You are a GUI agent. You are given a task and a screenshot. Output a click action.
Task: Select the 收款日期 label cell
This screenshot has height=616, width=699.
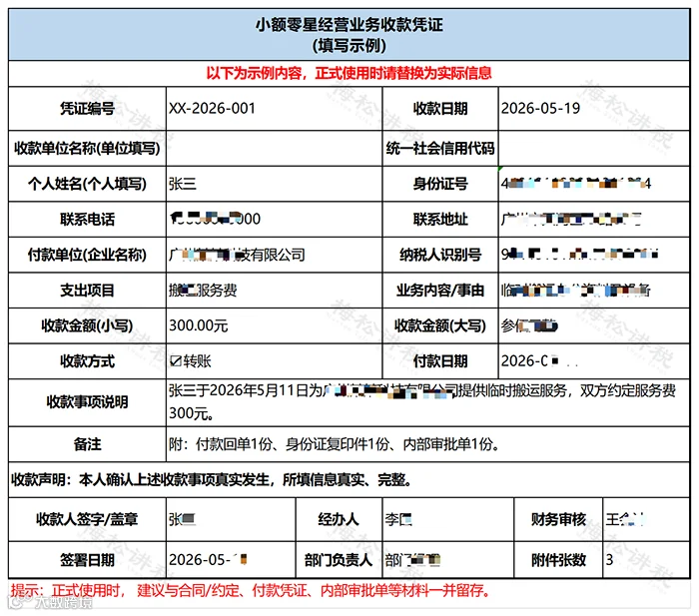click(440, 108)
